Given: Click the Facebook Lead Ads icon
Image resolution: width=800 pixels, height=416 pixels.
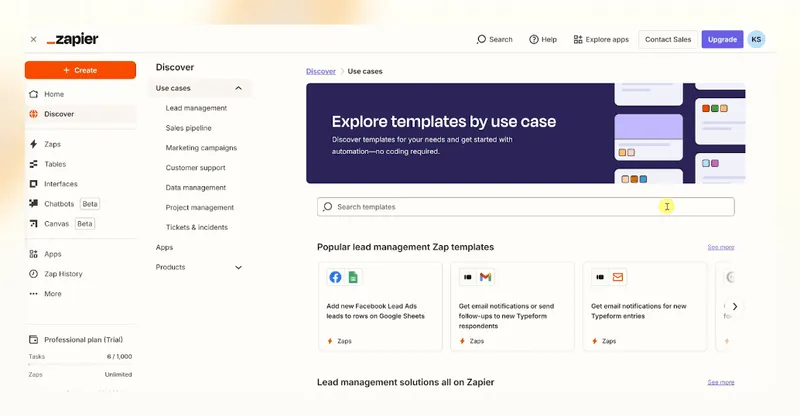Looking at the screenshot, I should (335, 277).
